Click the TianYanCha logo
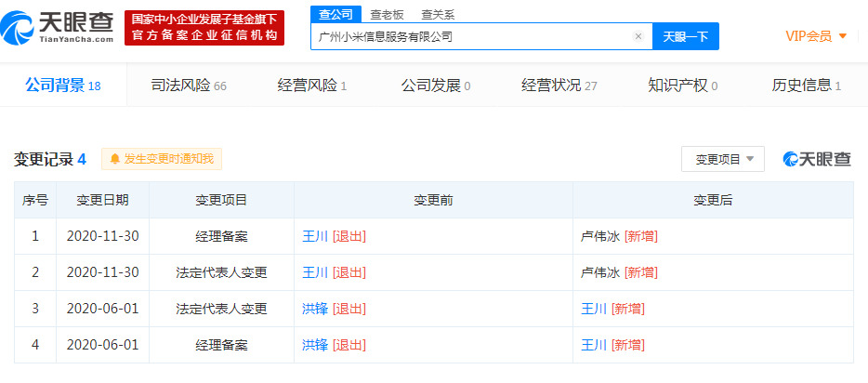Screen dimensions: 868x383 click(57, 28)
